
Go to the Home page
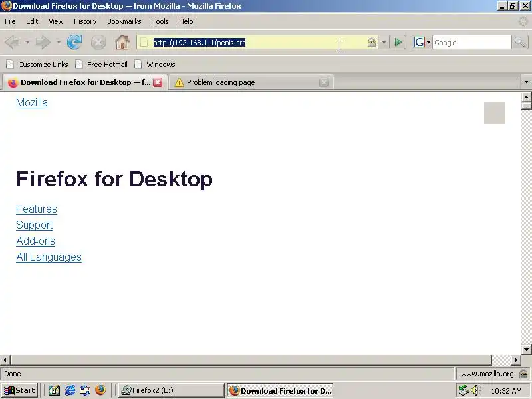pos(122,42)
